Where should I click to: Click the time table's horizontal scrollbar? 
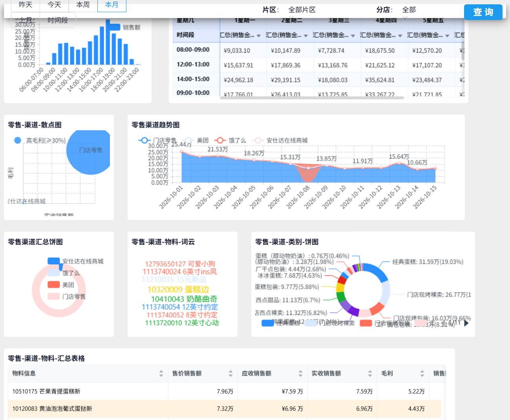312,98
